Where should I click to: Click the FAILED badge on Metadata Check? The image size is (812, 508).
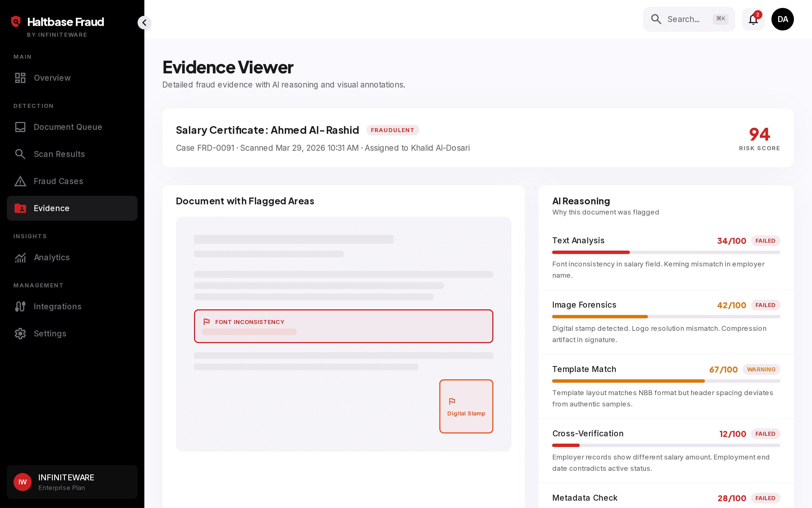(x=765, y=498)
